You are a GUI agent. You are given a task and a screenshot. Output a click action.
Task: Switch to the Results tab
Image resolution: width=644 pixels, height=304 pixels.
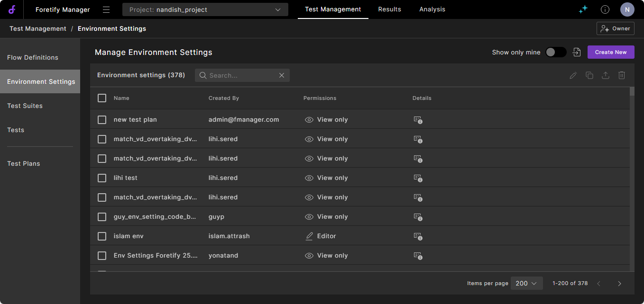(x=389, y=9)
